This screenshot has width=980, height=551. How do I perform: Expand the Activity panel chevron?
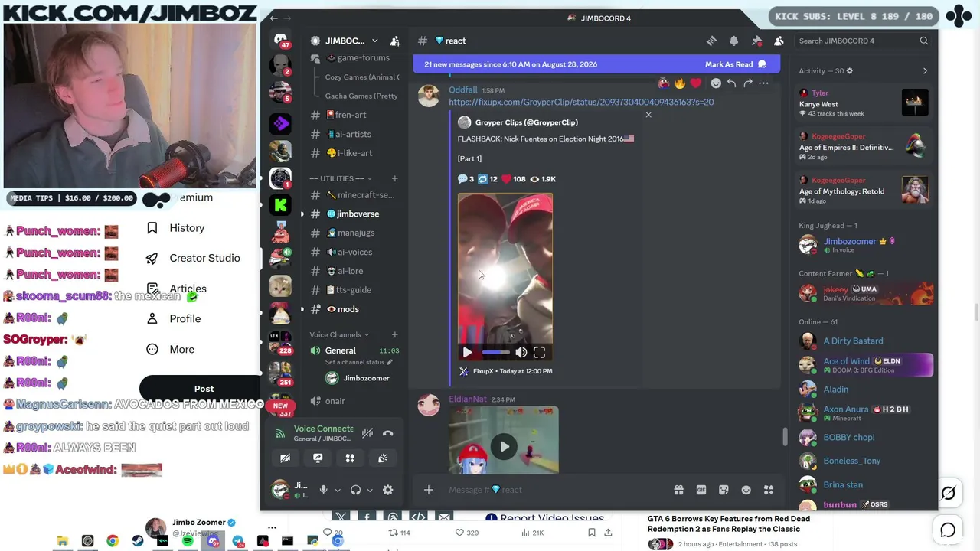pyautogui.click(x=925, y=71)
